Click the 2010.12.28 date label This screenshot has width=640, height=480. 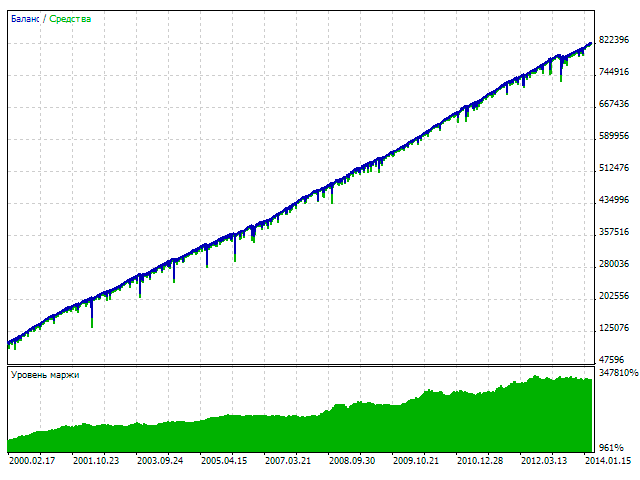click(x=480, y=461)
